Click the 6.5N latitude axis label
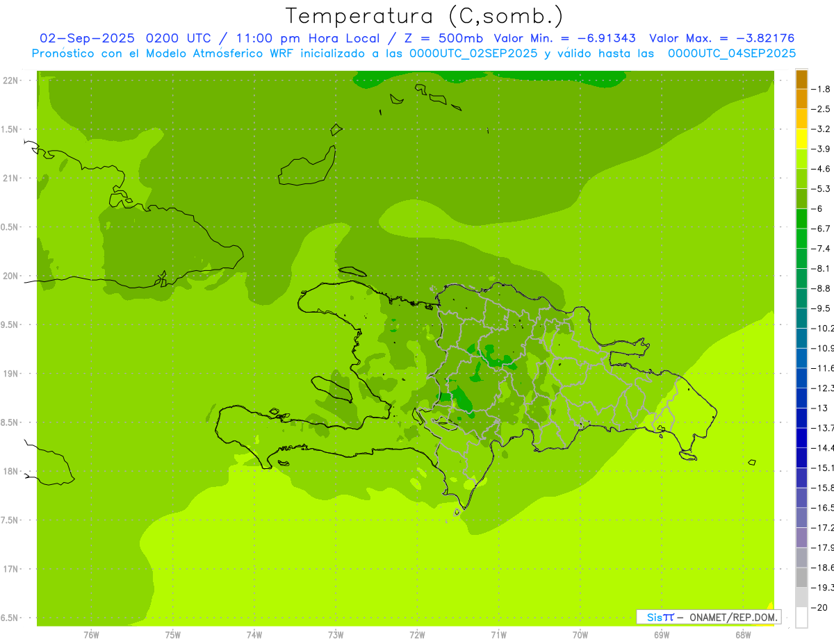 click(x=10, y=618)
